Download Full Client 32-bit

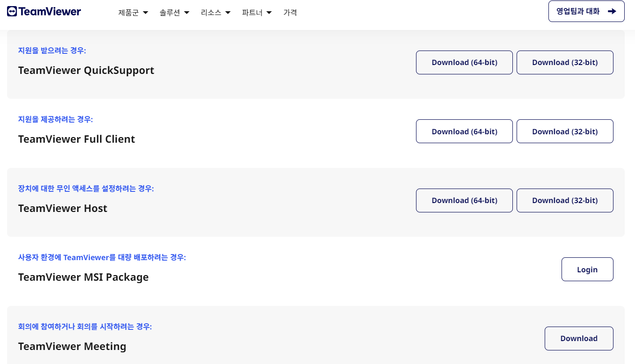point(565,131)
